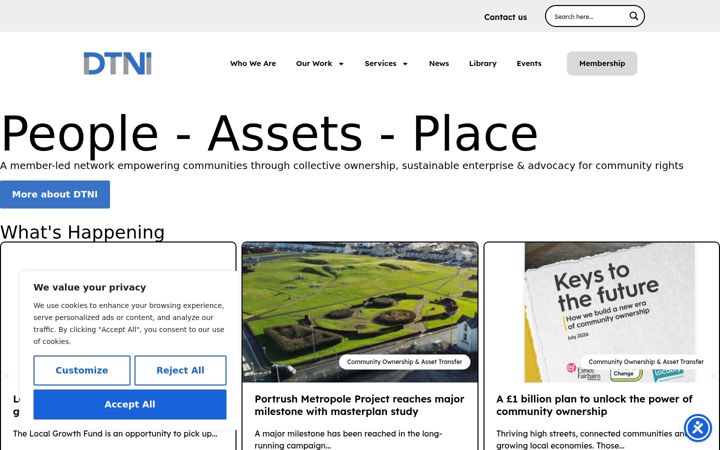Open the £1 billion plan article headline
720x450 pixels.
coord(594,405)
